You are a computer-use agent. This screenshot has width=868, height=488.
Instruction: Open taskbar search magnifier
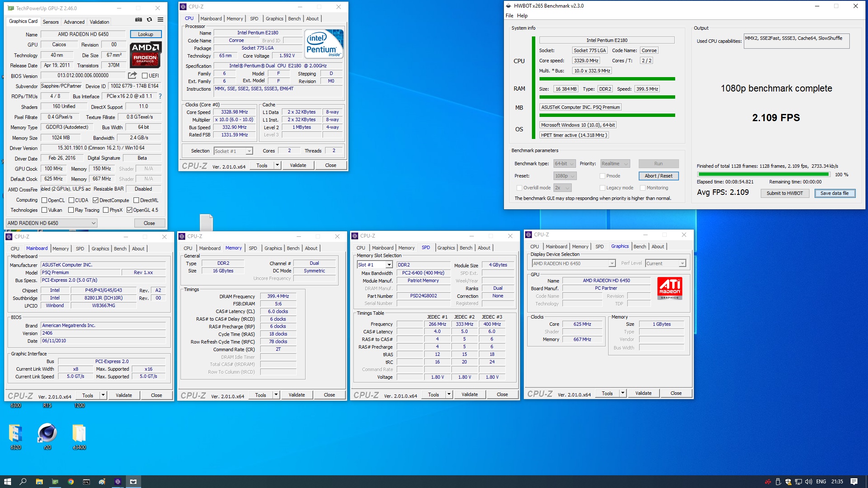tap(23, 482)
